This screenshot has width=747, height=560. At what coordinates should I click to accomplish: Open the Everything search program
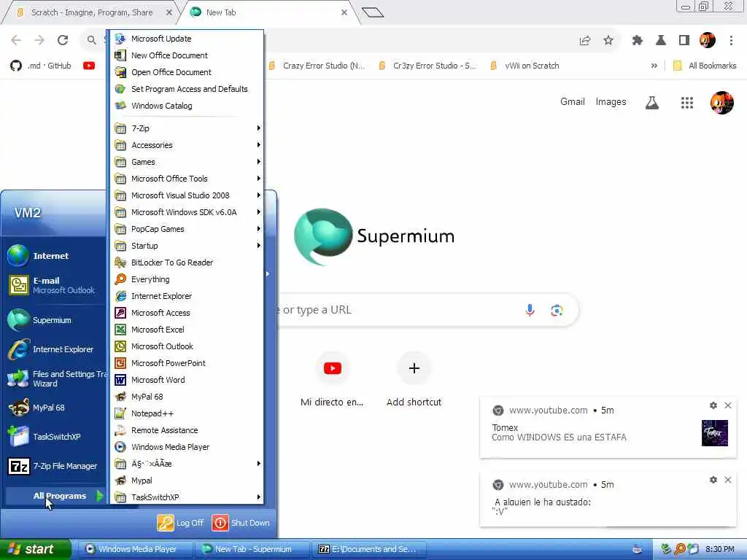coord(187,279)
